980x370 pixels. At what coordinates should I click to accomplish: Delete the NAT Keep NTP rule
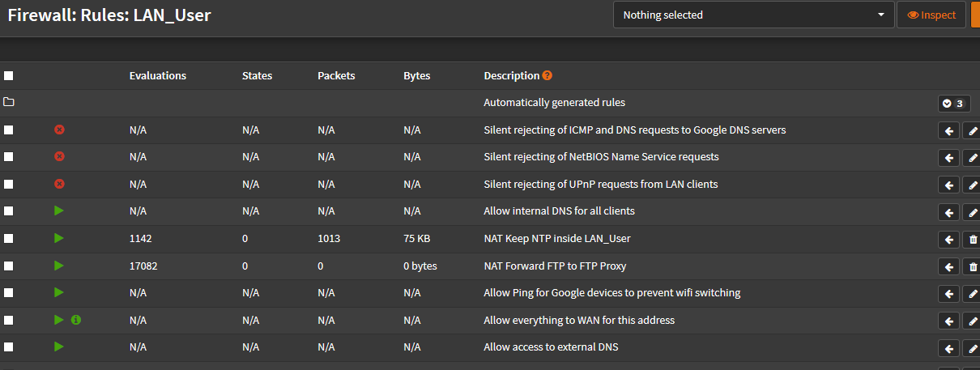973,240
